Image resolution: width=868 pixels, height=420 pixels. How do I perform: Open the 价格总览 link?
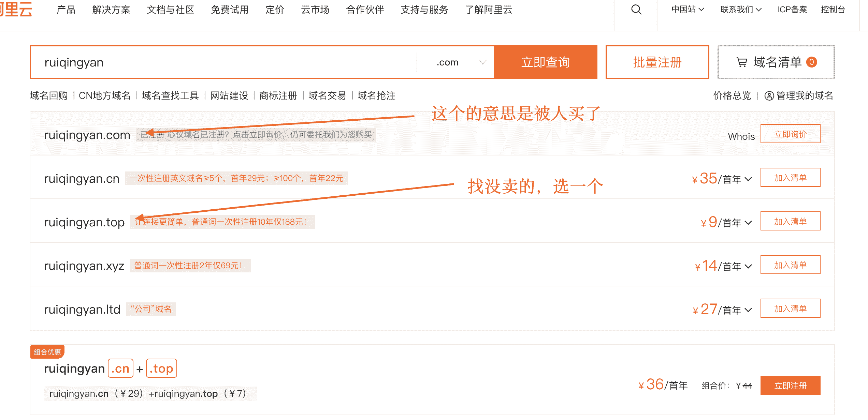pos(732,95)
